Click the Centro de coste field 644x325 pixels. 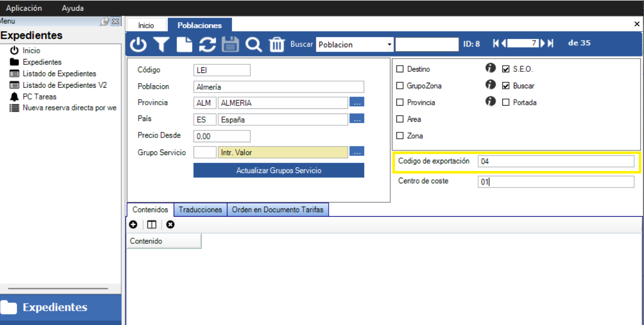(556, 182)
